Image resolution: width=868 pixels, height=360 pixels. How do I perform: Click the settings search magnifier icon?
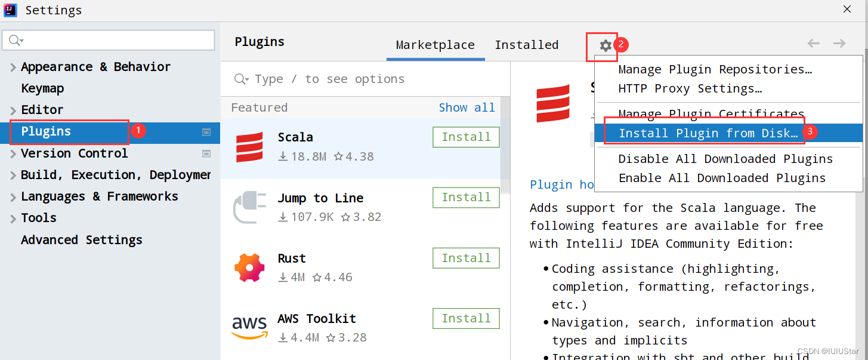coord(16,40)
